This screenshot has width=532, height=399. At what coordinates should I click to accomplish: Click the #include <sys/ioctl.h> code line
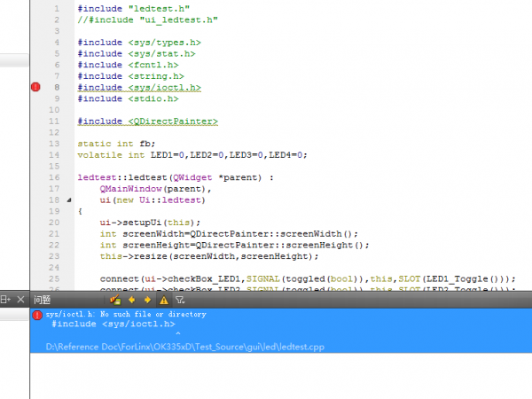[x=139, y=88]
